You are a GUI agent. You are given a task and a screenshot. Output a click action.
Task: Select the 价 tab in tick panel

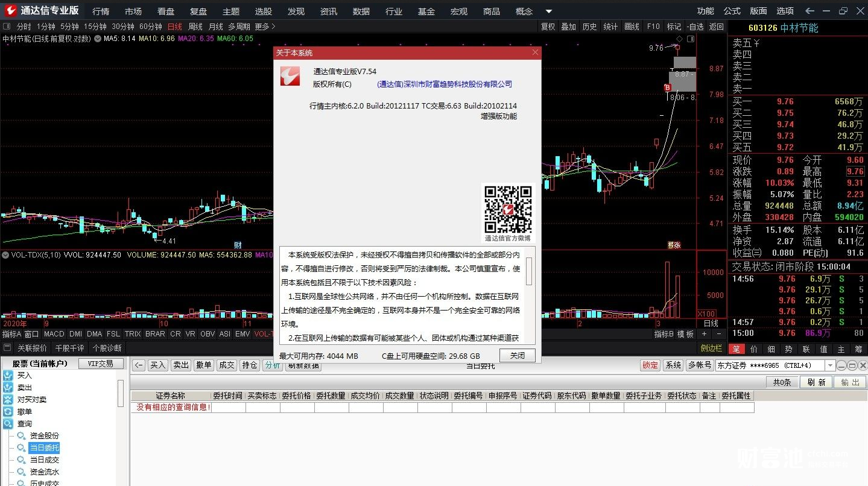(753, 349)
